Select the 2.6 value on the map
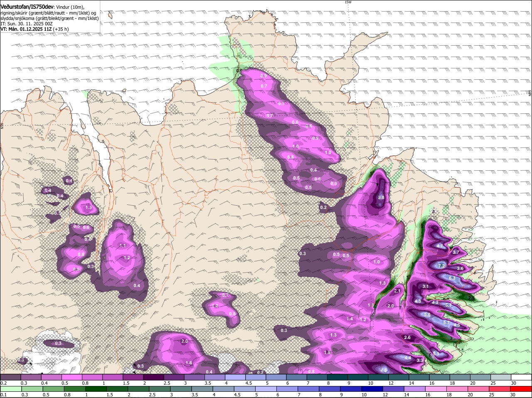 [407, 337]
